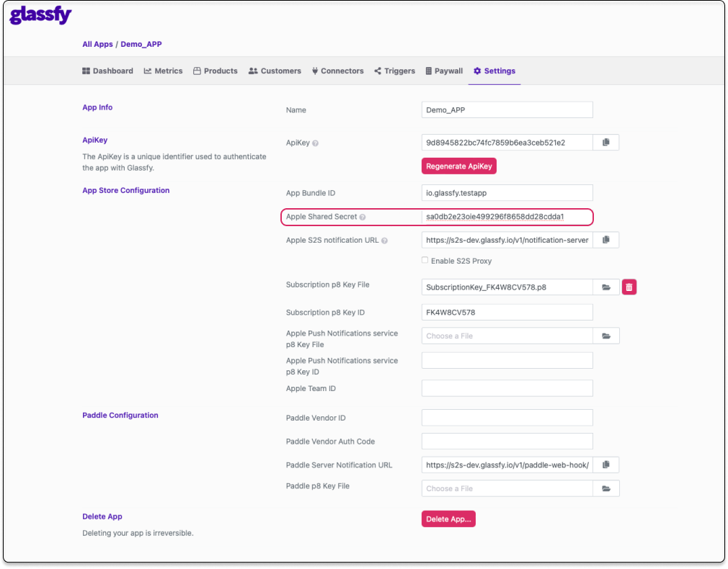
Task: Click the Paddle p8 Key File chooser field
Action: 507,489
